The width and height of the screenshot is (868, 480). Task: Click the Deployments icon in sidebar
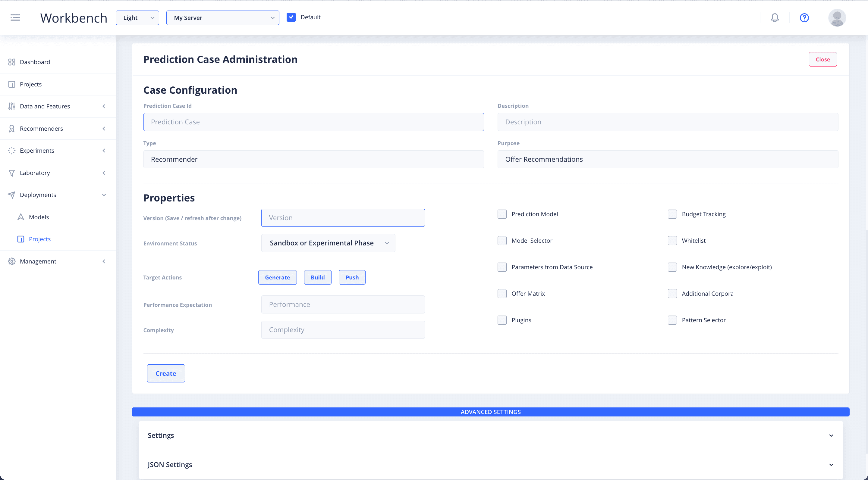12,195
